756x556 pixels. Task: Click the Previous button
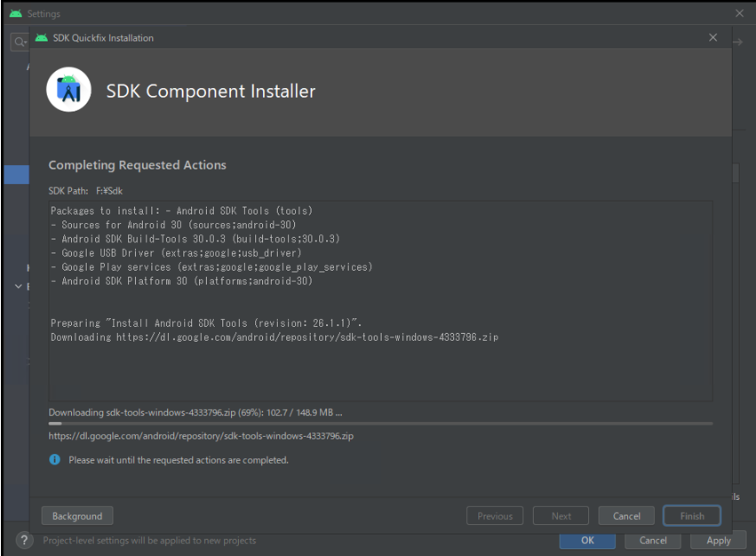[495, 515]
